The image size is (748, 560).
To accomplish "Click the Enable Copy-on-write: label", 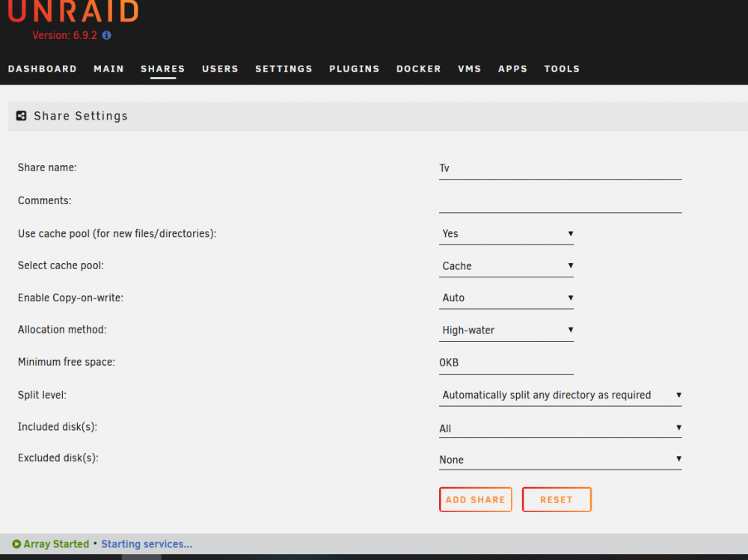I will coord(70,298).
